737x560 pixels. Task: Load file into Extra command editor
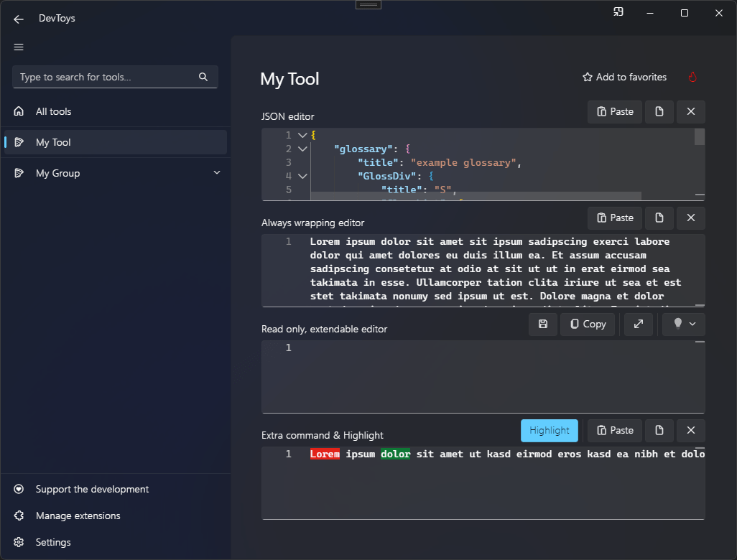pyautogui.click(x=659, y=430)
